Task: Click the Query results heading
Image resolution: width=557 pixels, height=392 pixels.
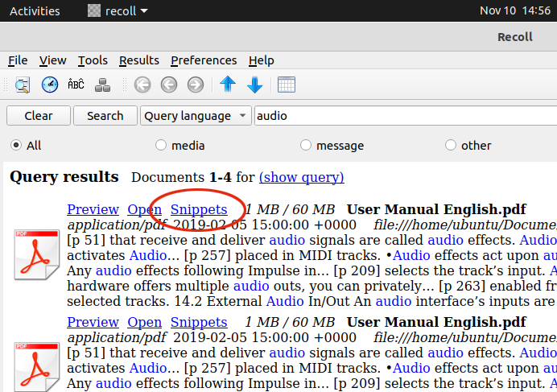Action: 64,177
